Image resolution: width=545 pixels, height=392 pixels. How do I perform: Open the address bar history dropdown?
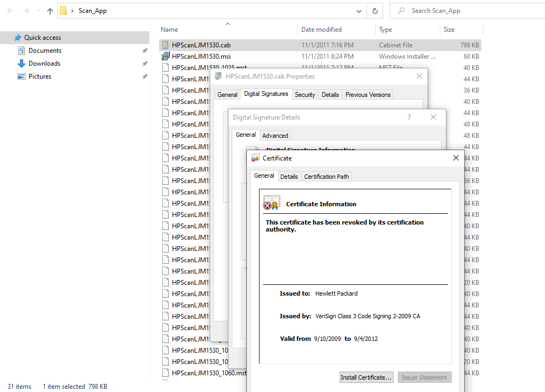[x=358, y=10]
